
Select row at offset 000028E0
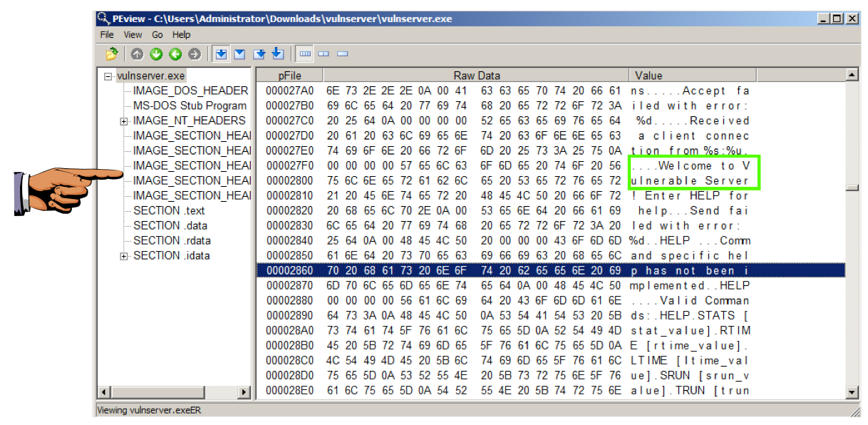tap(550, 390)
